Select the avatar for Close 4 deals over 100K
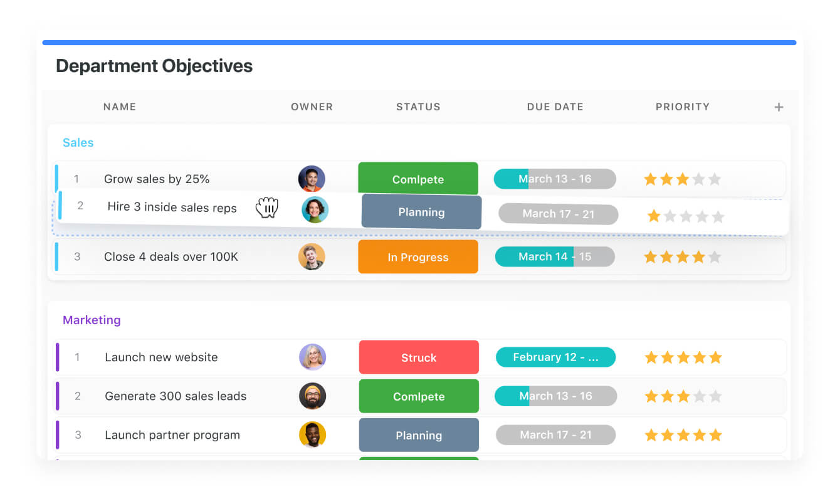This screenshot has height=504, width=840. 312,256
